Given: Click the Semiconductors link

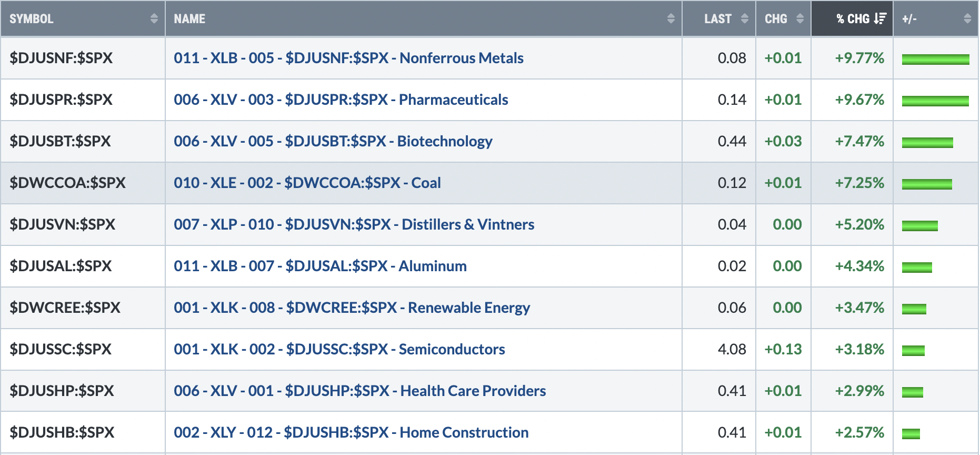Looking at the screenshot, I should (339, 349).
